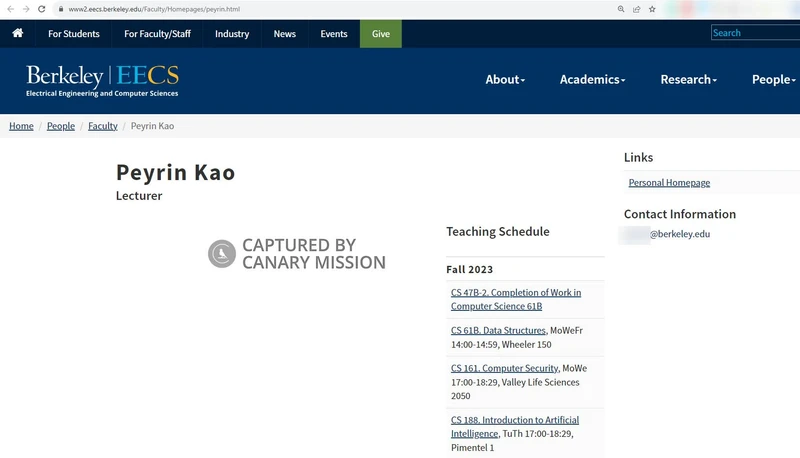800x458 pixels.
Task: Click the share page icon
Action: pos(637,9)
